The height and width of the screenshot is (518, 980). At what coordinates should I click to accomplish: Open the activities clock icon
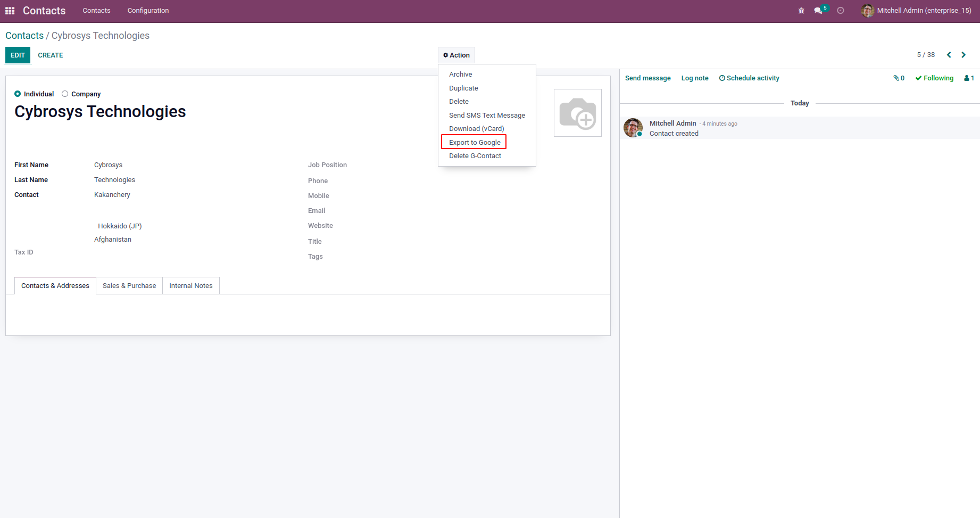[841, 11]
